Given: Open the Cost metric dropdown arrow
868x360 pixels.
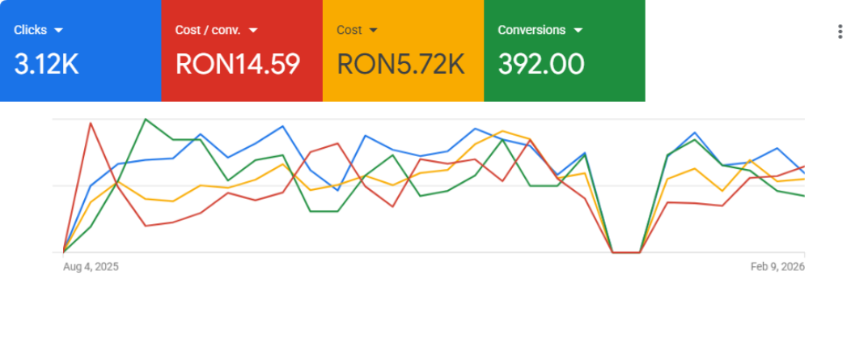Looking at the screenshot, I should pyautogui.click(x=373, y=31).
